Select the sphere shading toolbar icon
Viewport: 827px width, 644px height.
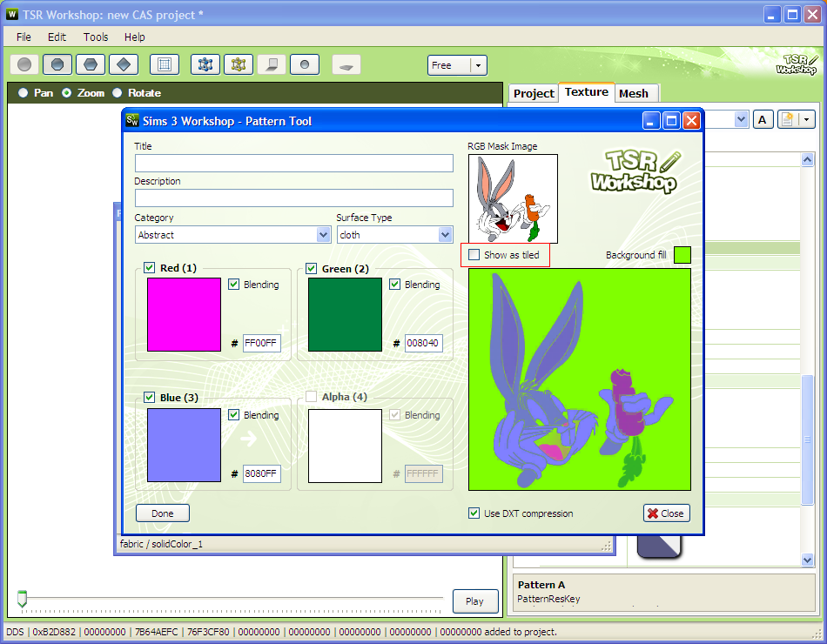24,65
